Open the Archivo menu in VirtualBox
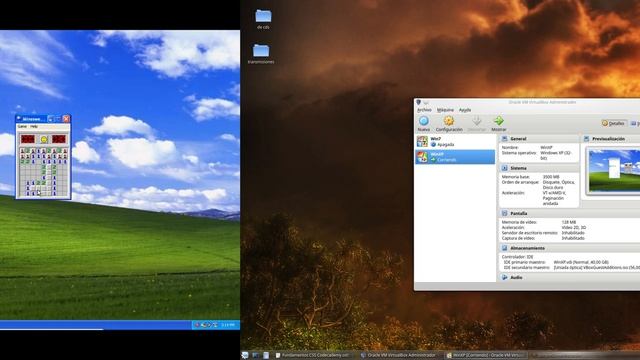The image size is (640, 360). tap(424, 110)
